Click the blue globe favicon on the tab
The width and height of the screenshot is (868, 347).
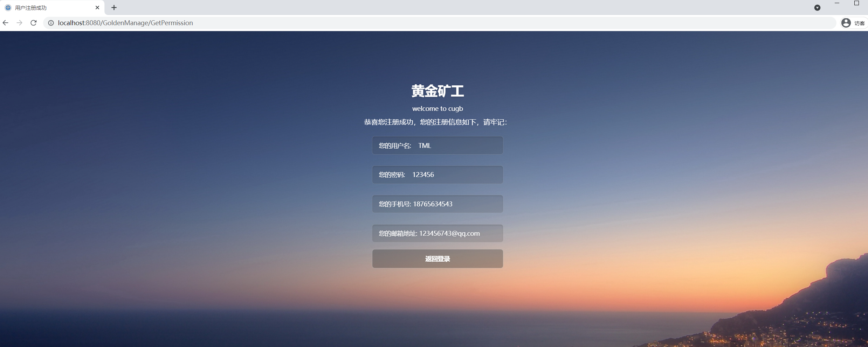pos(7,7)
